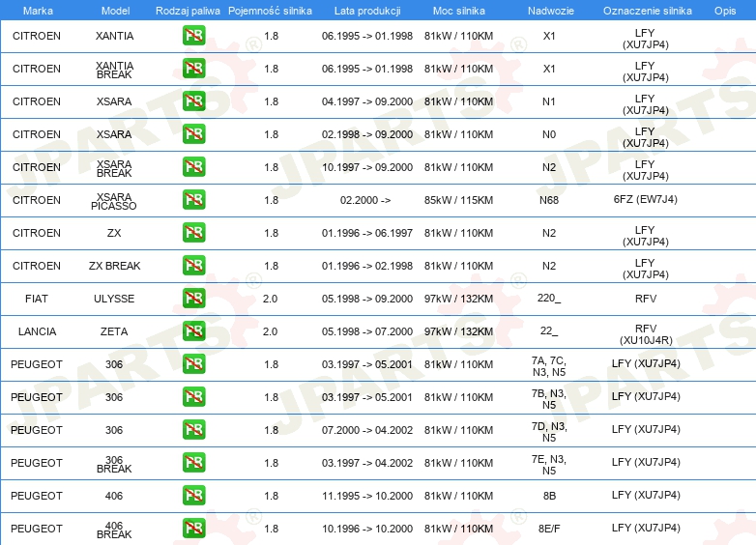Click the fuel icon in the XSARA BREAK row
The height and width of the screenshot is (545, 756).
pos(193,166)
